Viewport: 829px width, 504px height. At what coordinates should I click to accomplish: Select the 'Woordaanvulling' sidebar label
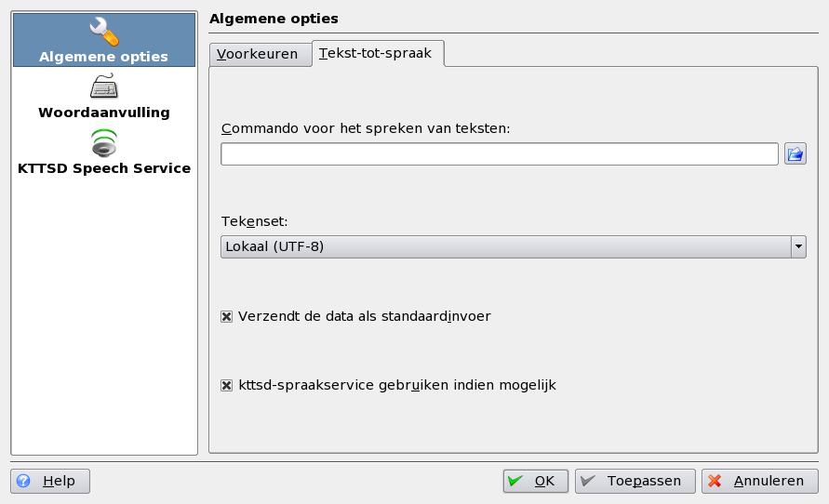[x=103, y=113]
